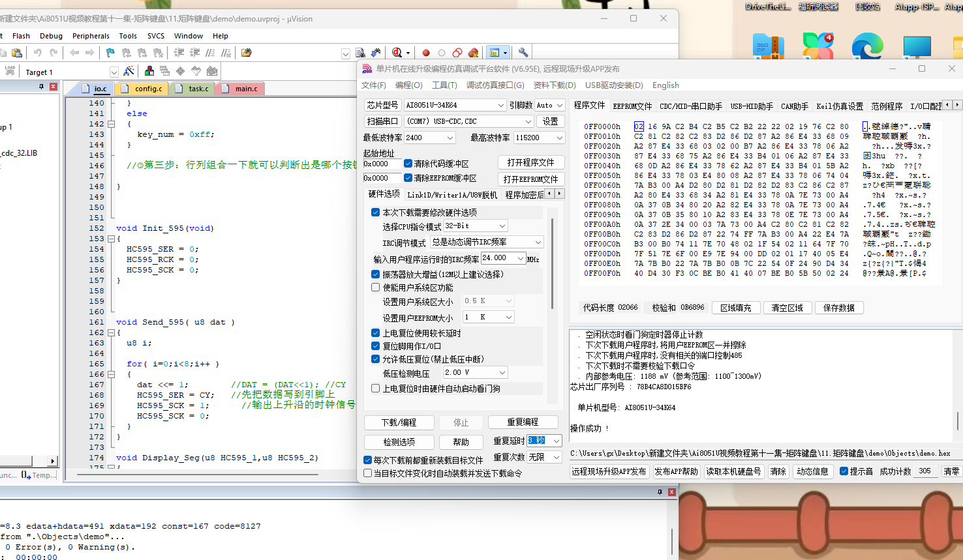Switch to the main.c editor tab
Screen dimensions: 963x560
click(242, 89)
